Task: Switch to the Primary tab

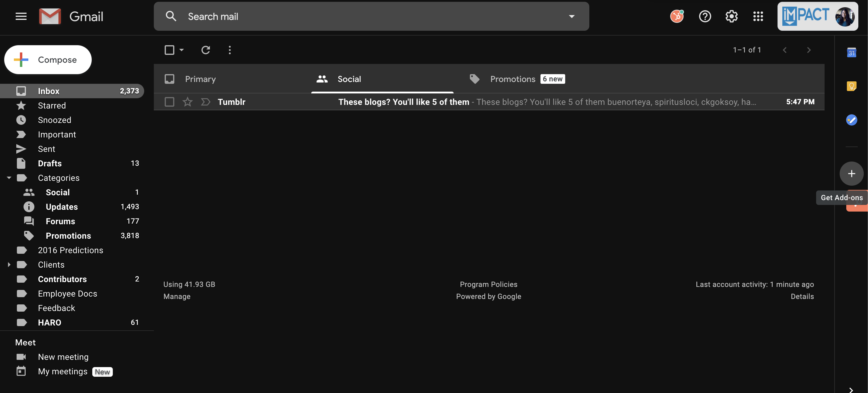Action: 200,79
